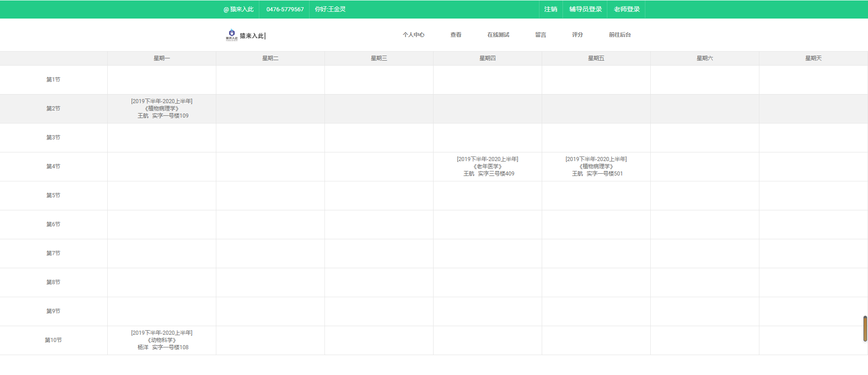Click the 第6节 row label

click(53, 224)
